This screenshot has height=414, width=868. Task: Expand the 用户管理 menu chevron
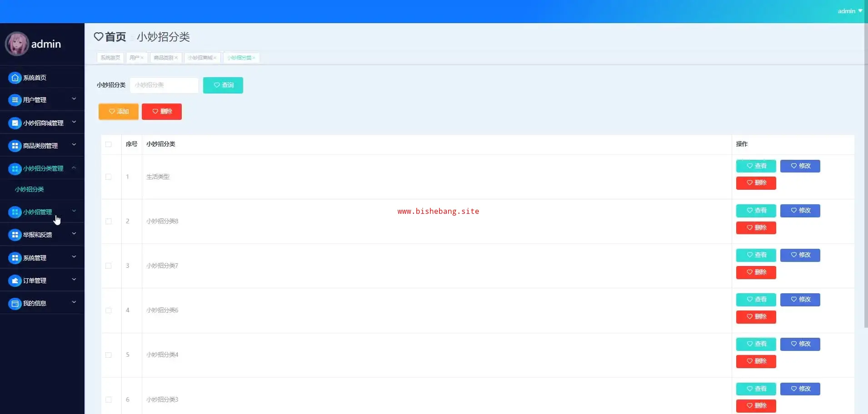click(74, 99)
